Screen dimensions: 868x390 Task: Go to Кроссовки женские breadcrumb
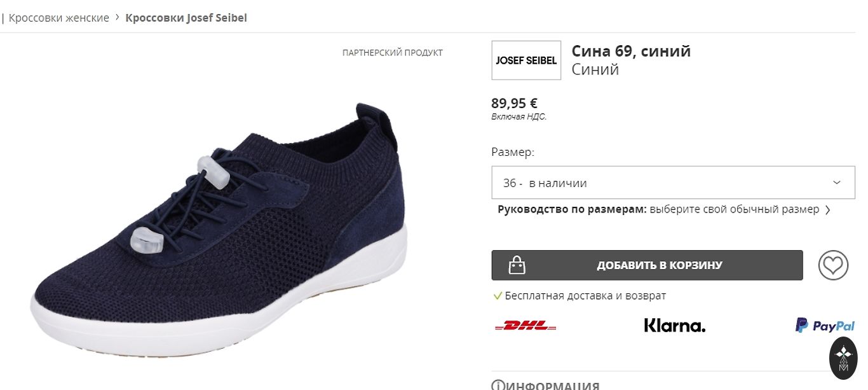[59, 18]
